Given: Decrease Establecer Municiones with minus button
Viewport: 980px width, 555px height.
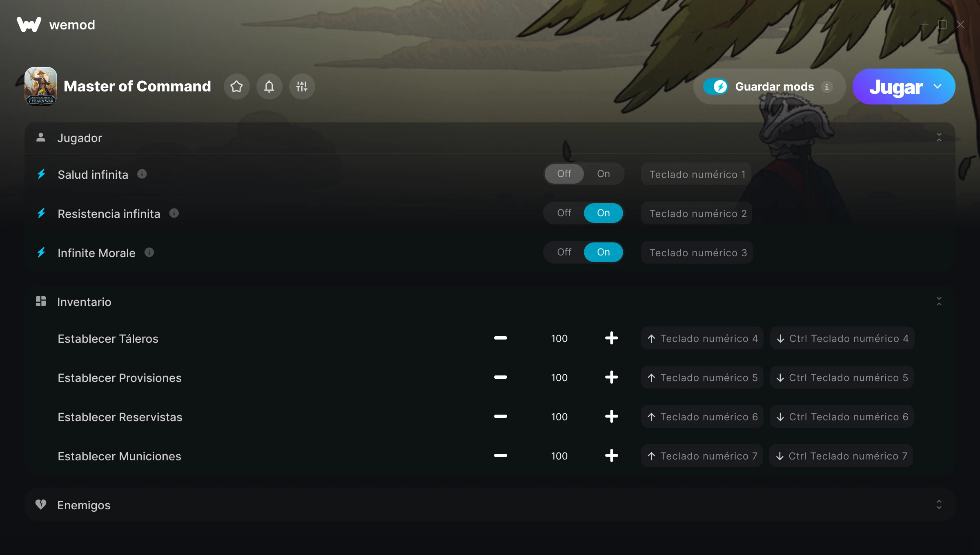Looking at the screenshot, I should pyautogui.click(x=500, y=456).
